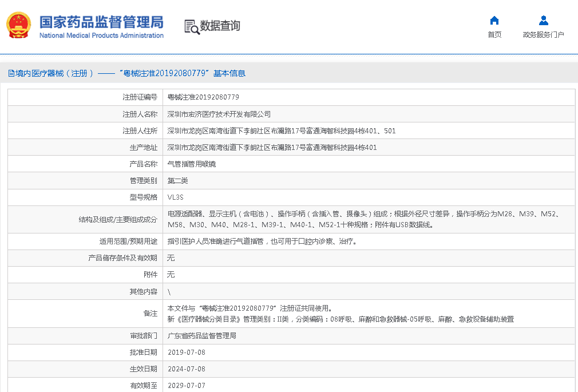The width and height of the screenshot is (578, 392).
Task: Select the 注册证编号 value 粤械注准20192080779
Action: tap(203, 97)
